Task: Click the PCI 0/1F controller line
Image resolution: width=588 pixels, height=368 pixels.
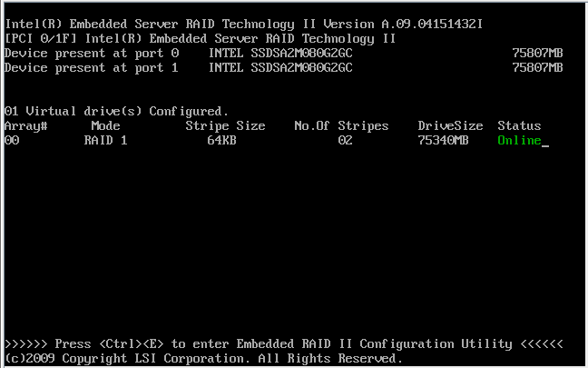Action: click(200, 39)
